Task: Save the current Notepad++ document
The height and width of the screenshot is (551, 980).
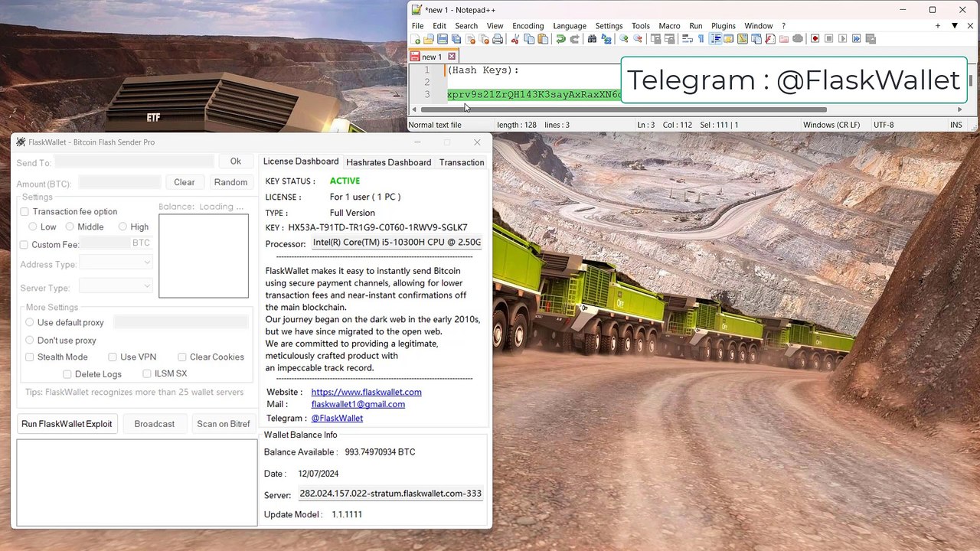Action: click(443, 39)
